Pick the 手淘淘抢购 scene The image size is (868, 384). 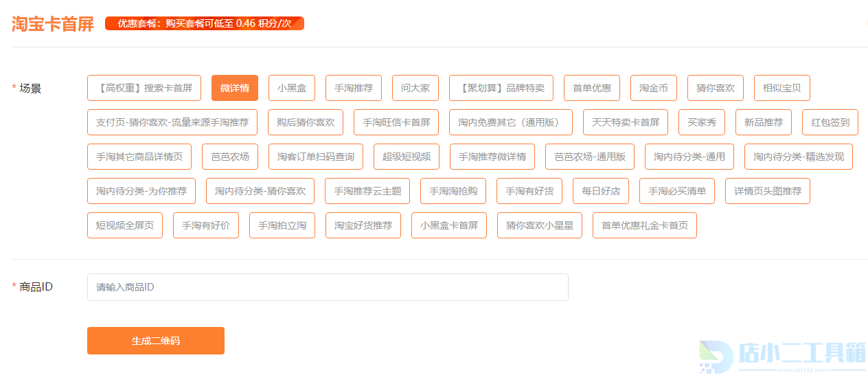click(x=453, y=191)
